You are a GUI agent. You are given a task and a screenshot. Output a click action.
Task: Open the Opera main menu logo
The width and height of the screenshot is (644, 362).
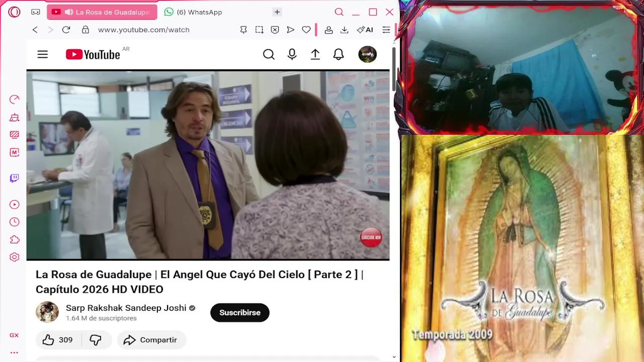(x=14, y=12)
